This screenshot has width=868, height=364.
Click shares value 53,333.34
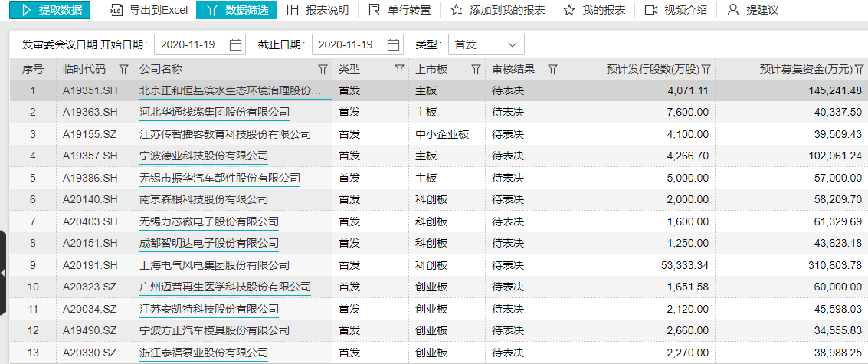tap(685, 265)
